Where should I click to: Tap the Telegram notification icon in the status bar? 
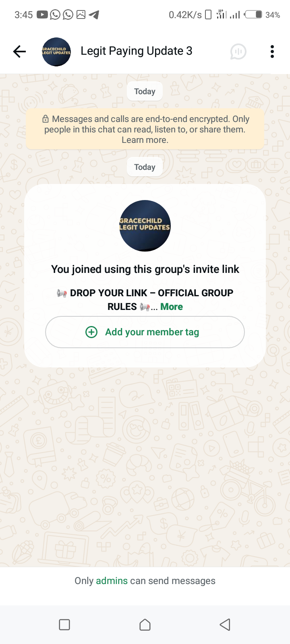click(94, 15)
